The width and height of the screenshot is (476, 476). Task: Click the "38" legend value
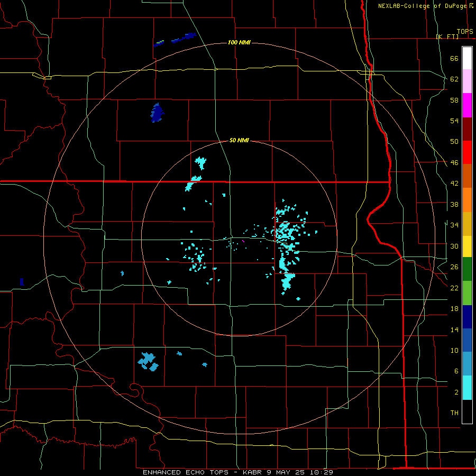pyautogui.click(x=454, y=205)
